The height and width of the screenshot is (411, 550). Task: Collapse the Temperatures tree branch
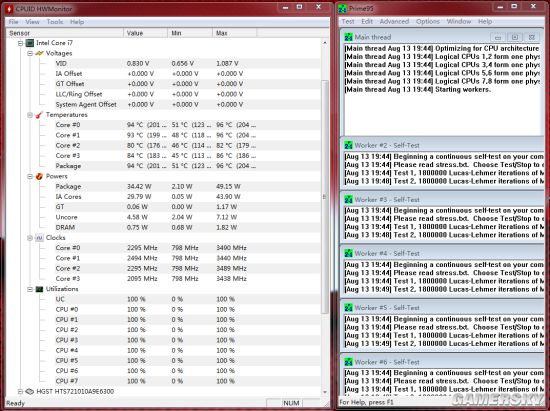(x=30, y=115)
